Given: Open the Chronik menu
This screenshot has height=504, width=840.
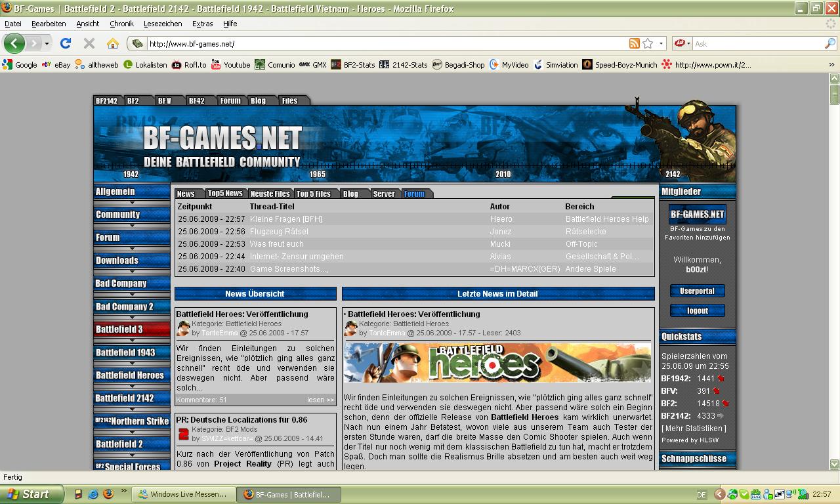Looking at the screenshot, I should click(x=121, y=24).
